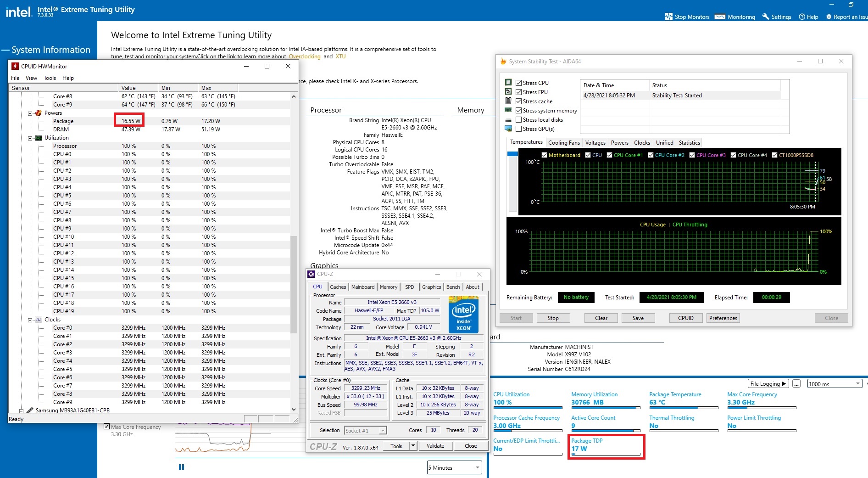Open the Tools menu in HWMonitor
This screenshot has height=478, width=868.
[x=50, y=78]
